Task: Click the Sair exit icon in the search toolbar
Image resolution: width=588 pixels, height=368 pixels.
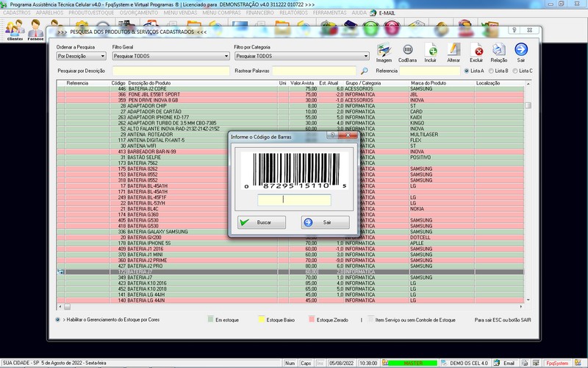Action: click(521, 52)
